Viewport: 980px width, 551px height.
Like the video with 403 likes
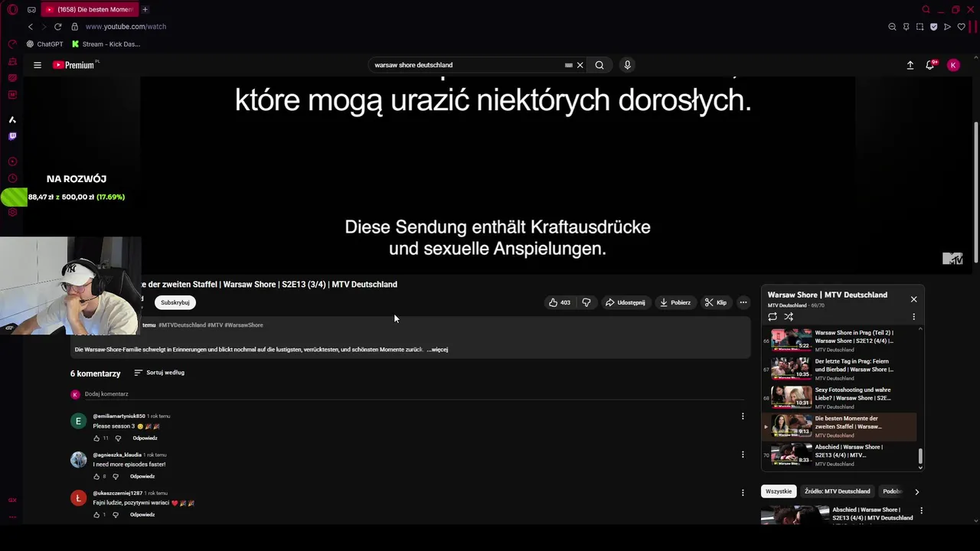pyautogui.click(x=560, y=302)
